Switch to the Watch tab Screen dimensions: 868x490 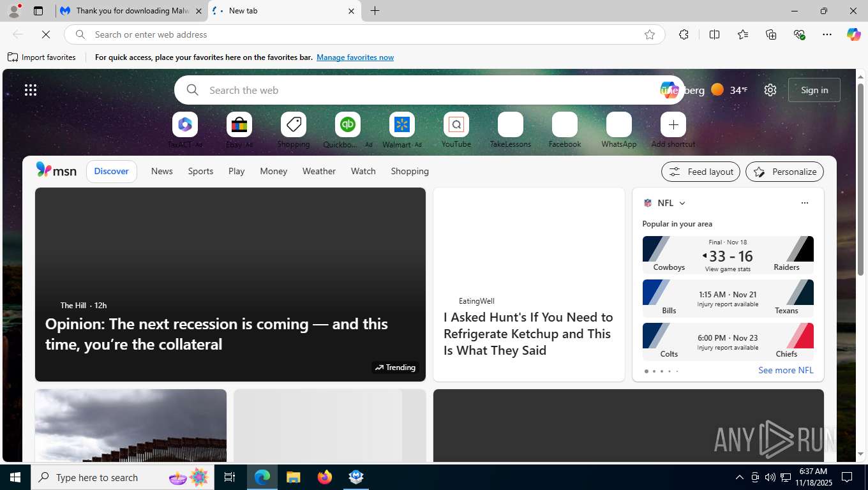363,171
